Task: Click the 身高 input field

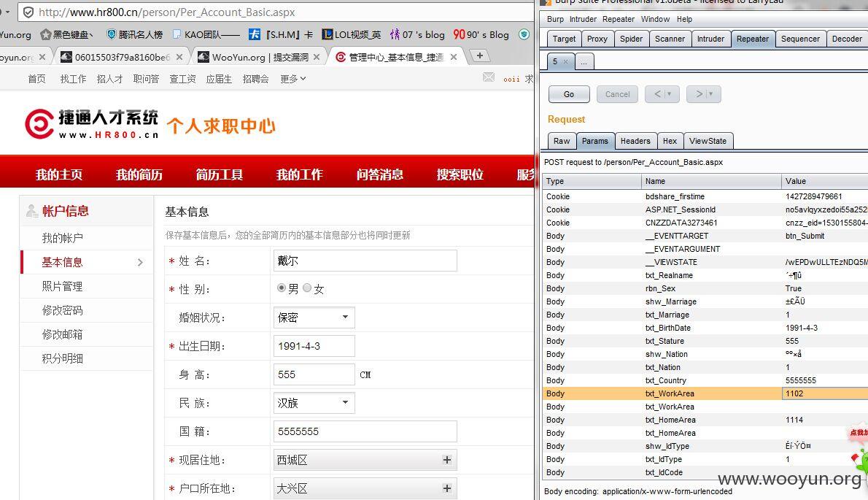Action: click(314, 375)
